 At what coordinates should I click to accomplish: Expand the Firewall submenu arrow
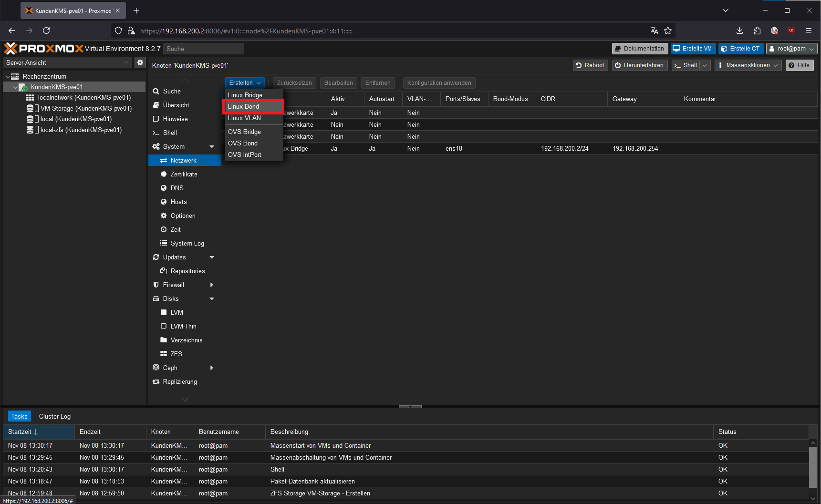click(x=211, y=285)
